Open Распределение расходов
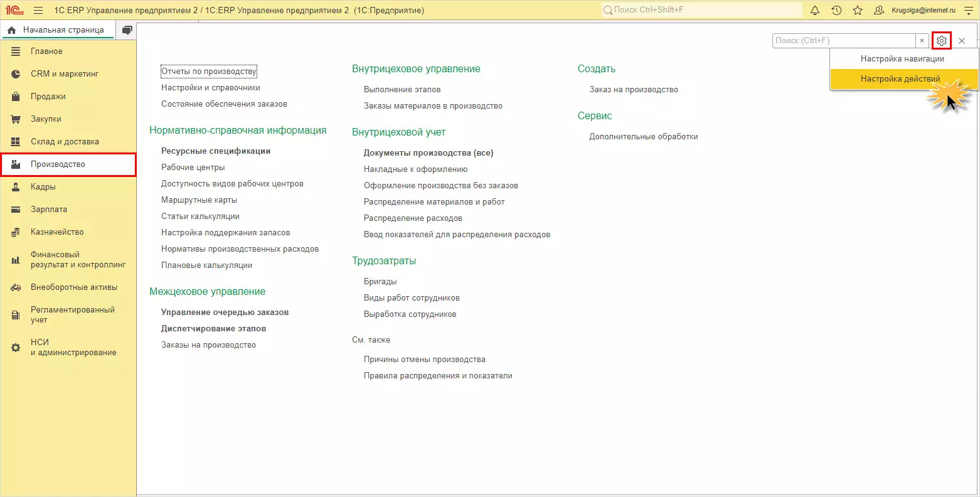This screenshot has height=497, width=980. 413,218
